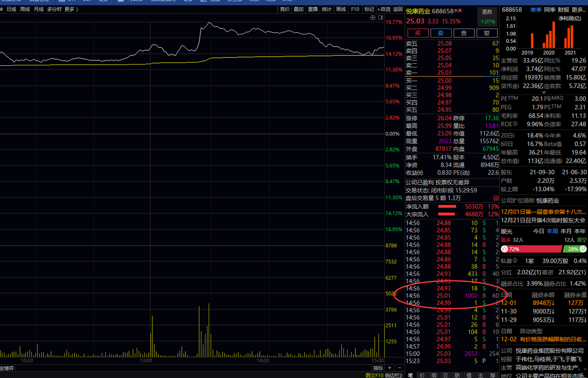The image size is (588, 378).
Task: Select the 细 bottom tab
Action: (x=434, y=376)
